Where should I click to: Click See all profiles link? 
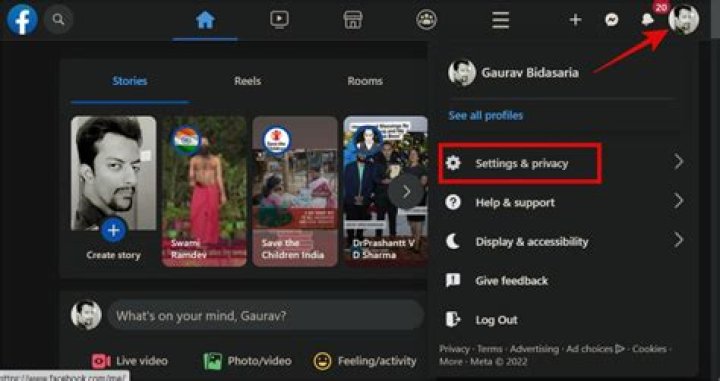[485, 115]
